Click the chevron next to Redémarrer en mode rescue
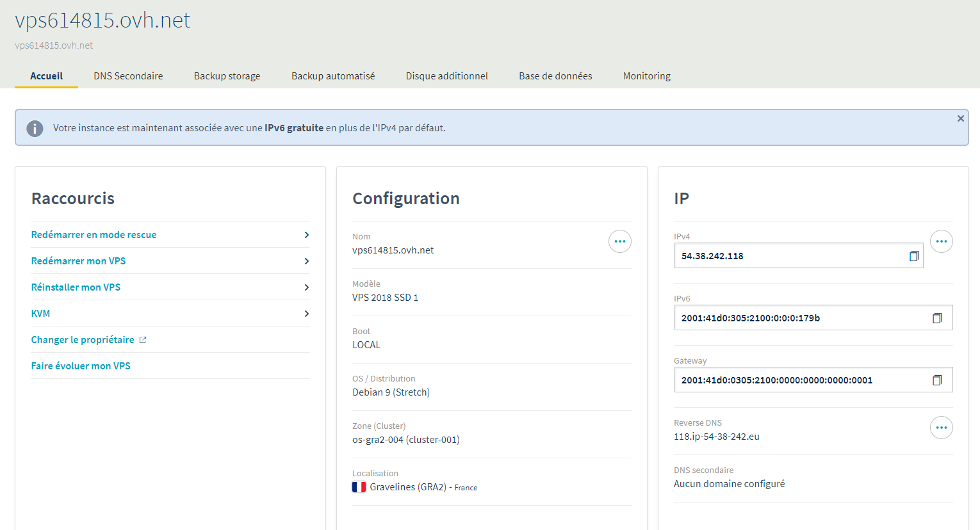 tap(306, 235)
